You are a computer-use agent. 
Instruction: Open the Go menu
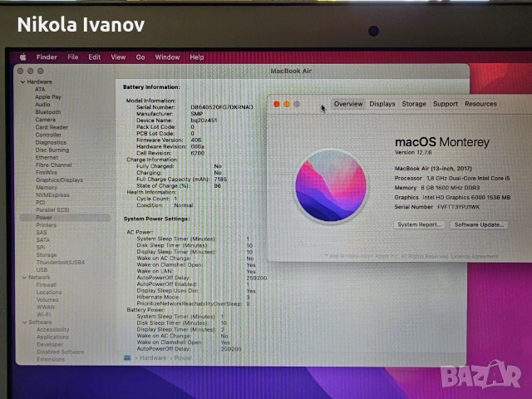(140, 57)
